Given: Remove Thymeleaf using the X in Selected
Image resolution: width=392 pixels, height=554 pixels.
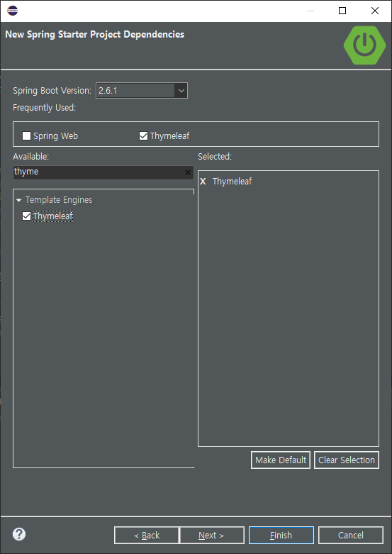Looking at the screenshot, I should 203,182.
